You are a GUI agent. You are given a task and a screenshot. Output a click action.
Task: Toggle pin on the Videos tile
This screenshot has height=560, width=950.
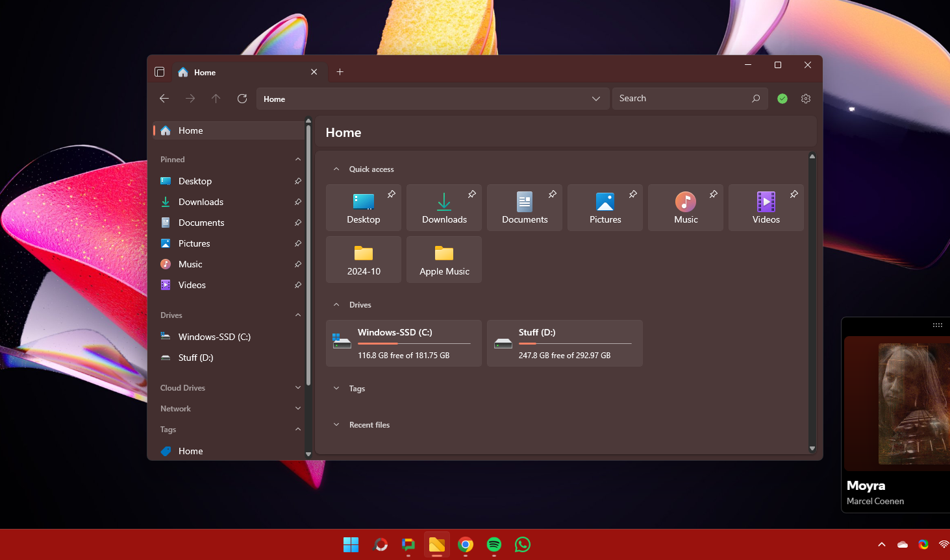coord(794,194)
